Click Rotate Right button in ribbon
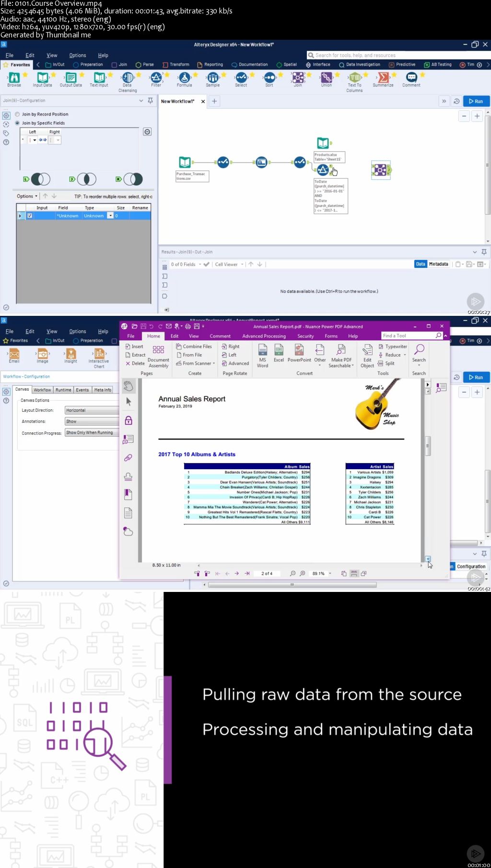This screenshot has width=491, height=868. pos(231,346)
